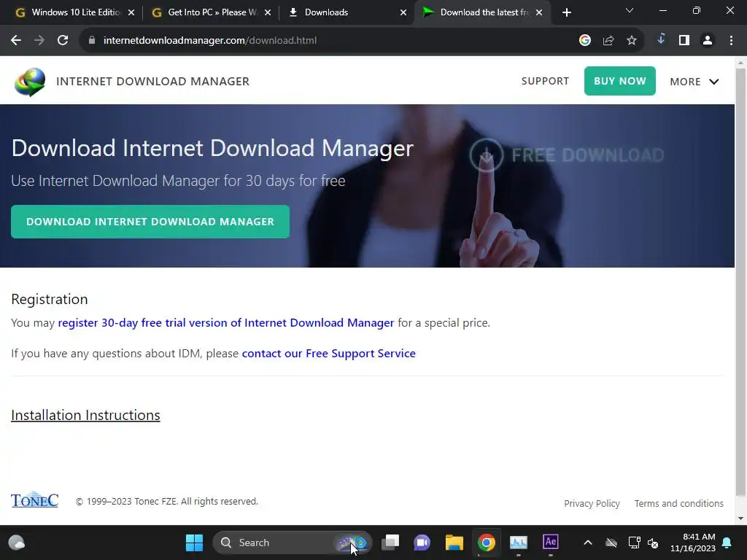Screen dimensions: 747x560
Task: Click the share page icon
Action: click(x=608, y=41)
